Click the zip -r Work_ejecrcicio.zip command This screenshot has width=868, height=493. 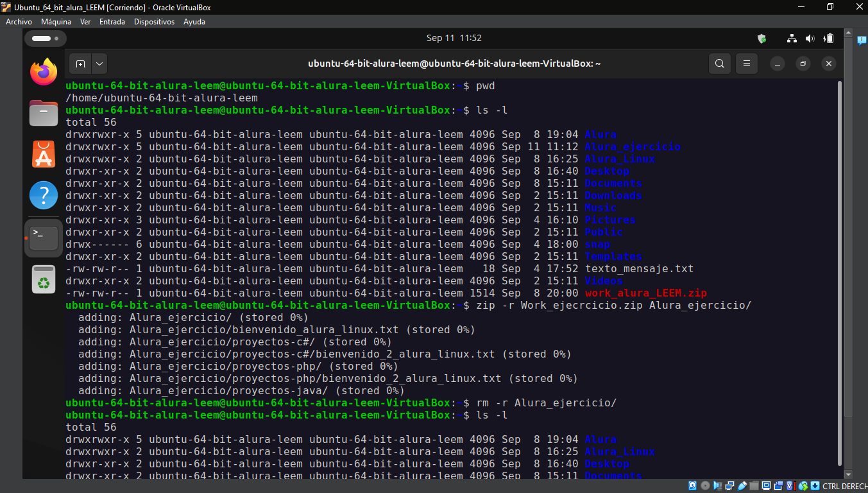(613, 306)
